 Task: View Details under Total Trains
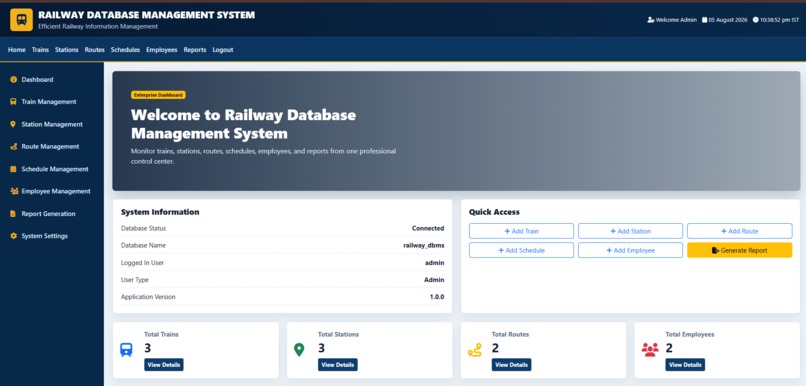pyautogui.click(x=163, y=365)
